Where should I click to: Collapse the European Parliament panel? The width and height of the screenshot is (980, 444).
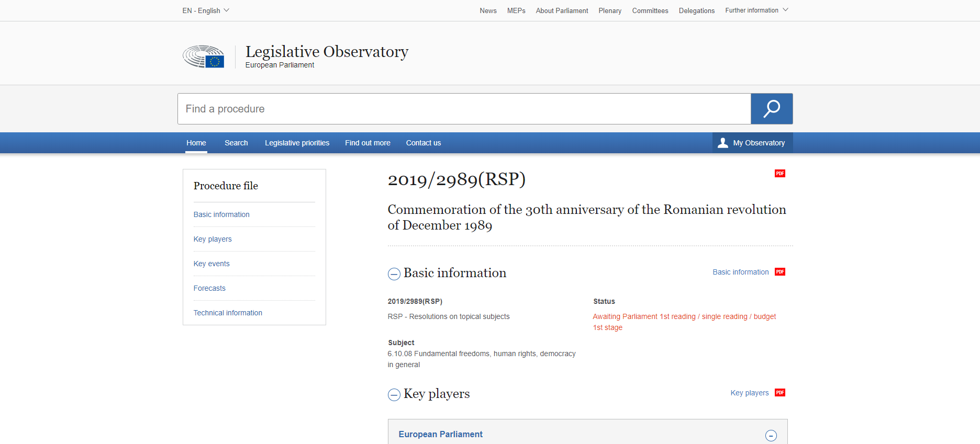[771, 435]
